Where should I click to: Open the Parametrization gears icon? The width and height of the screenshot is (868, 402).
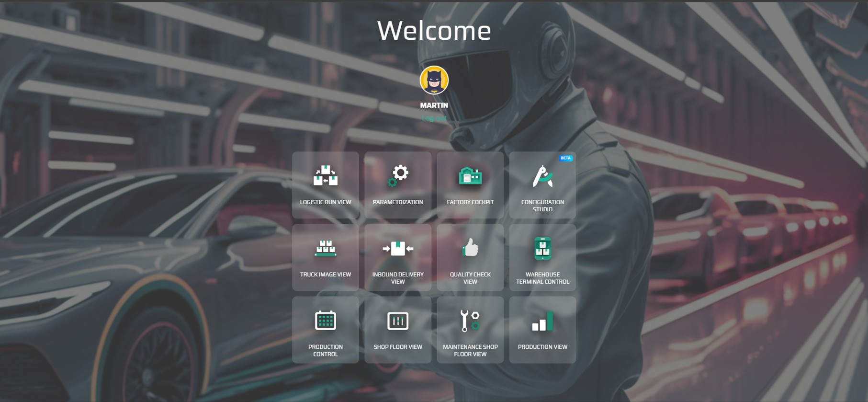pos(398,175)
